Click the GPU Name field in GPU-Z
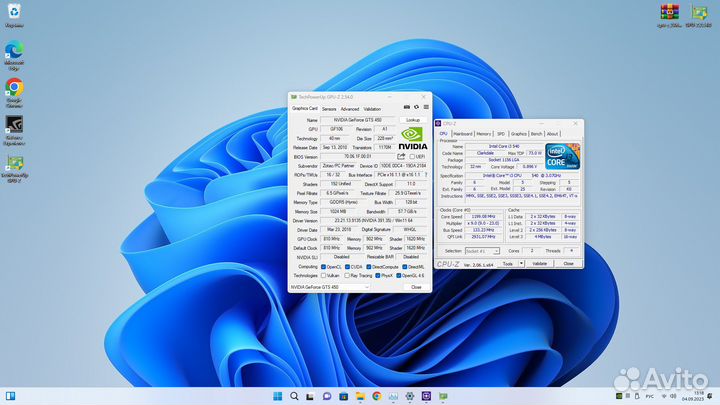 tap(358, 120)
